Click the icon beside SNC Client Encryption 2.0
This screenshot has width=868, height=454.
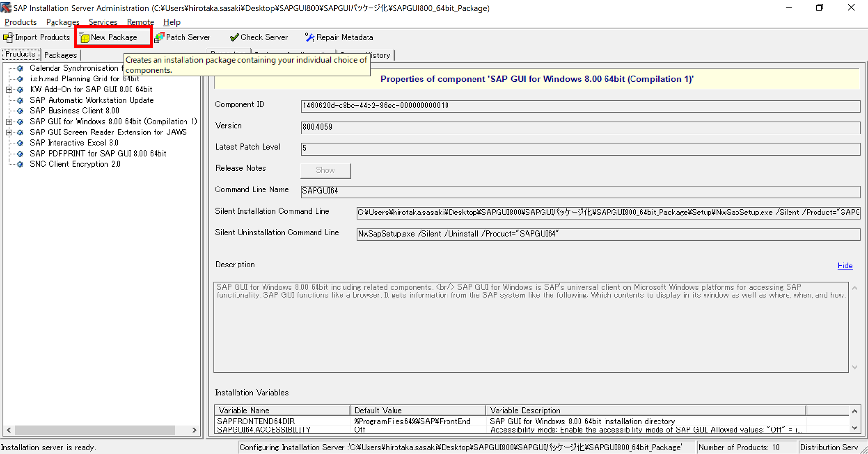tap(20, 164)
